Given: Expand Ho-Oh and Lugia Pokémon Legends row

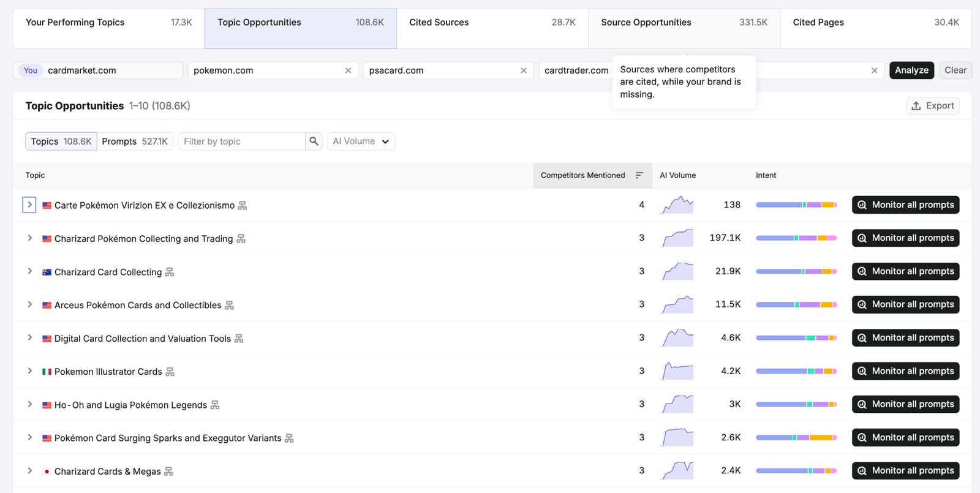Looking at the screenshot, I should click(x=29, y=404).
